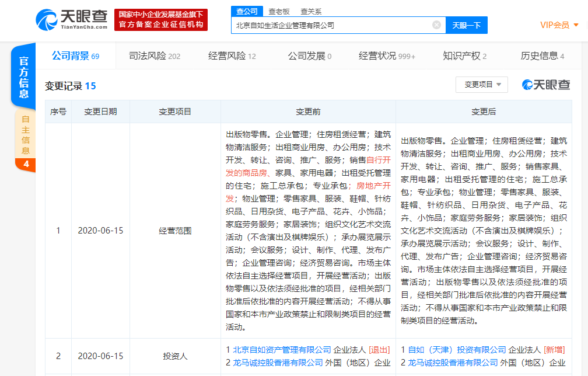Clear the search box with X icon
The image size is (588, 376).
(x=436, y=25)
